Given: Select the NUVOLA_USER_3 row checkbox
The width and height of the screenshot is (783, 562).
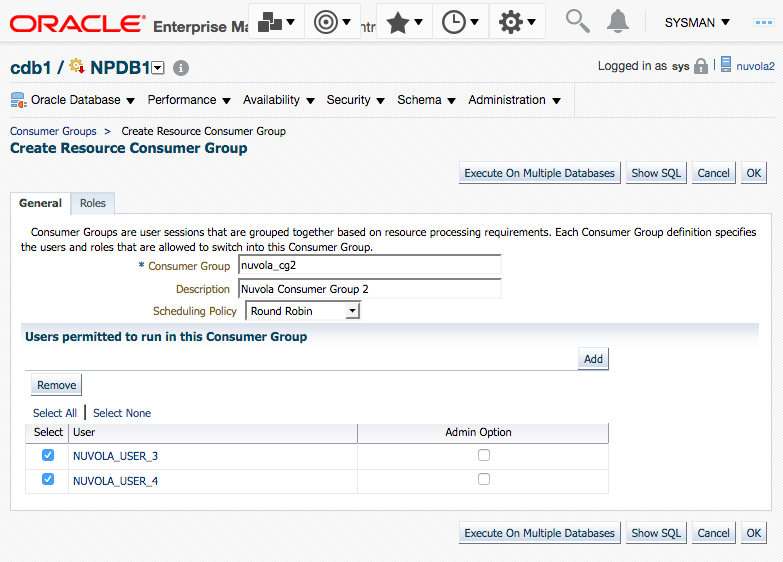Looking at the screenshot, I should pyautogui.click(x=48, y=455).
